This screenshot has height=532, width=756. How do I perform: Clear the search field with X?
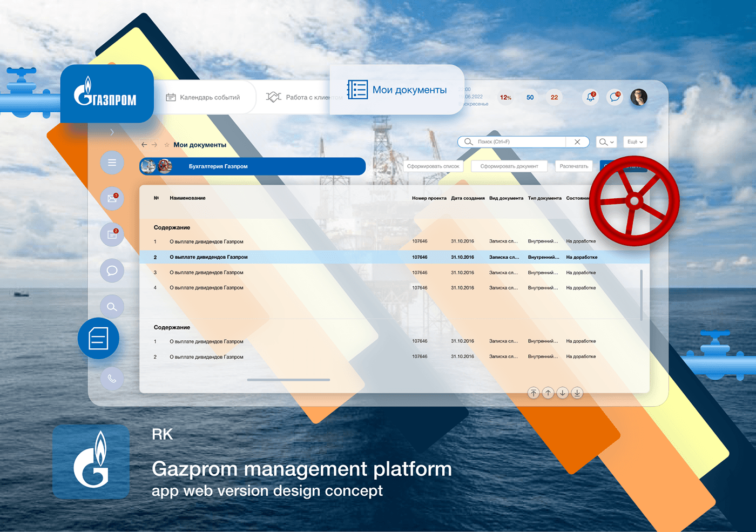(577, 142)
